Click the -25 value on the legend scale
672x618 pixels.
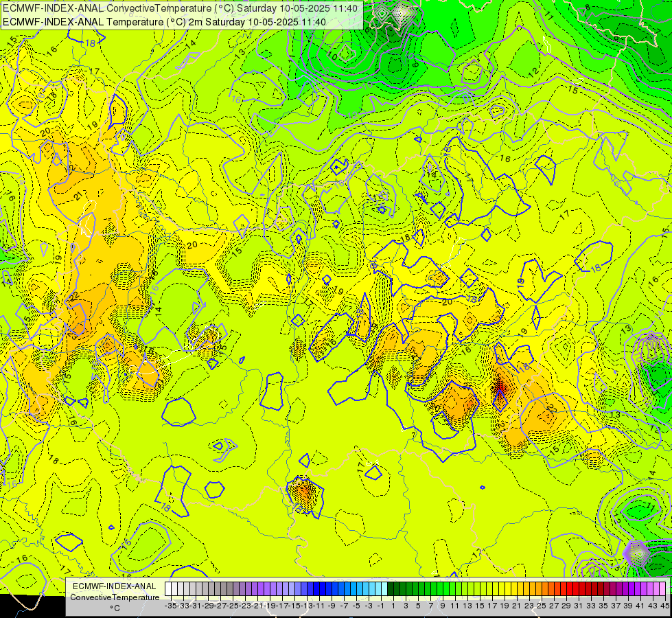(x=232, y=606)
